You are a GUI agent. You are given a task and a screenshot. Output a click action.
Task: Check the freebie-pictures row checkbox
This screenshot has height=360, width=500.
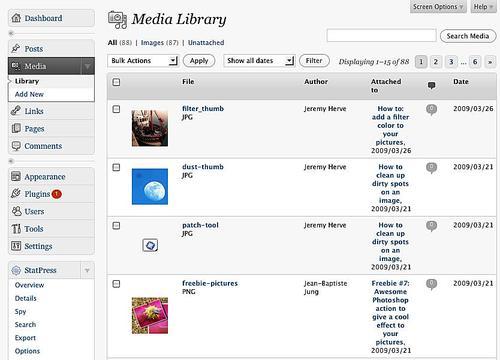coord(116,284)
